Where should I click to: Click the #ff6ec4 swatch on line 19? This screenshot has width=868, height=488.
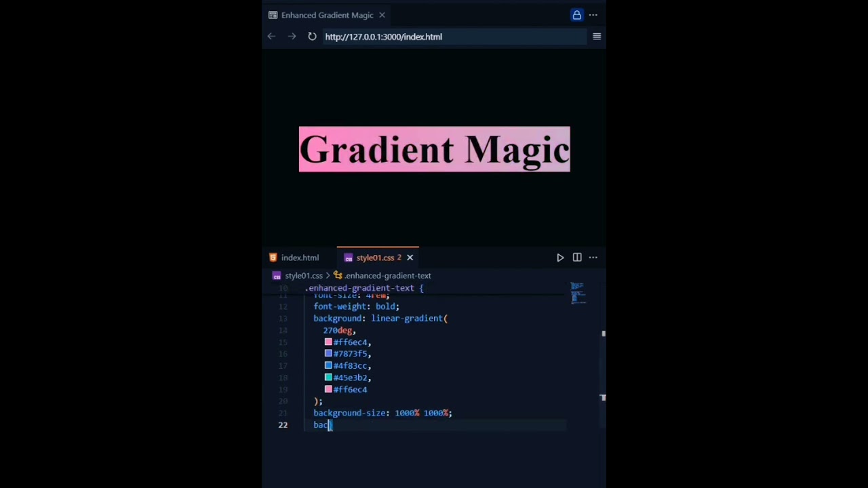pyautogui.click(x=328, y=390)
